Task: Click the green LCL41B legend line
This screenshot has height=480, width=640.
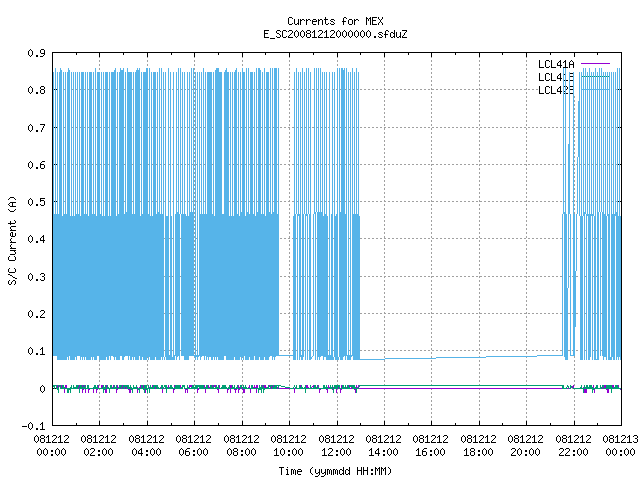Action: [595, 77]
